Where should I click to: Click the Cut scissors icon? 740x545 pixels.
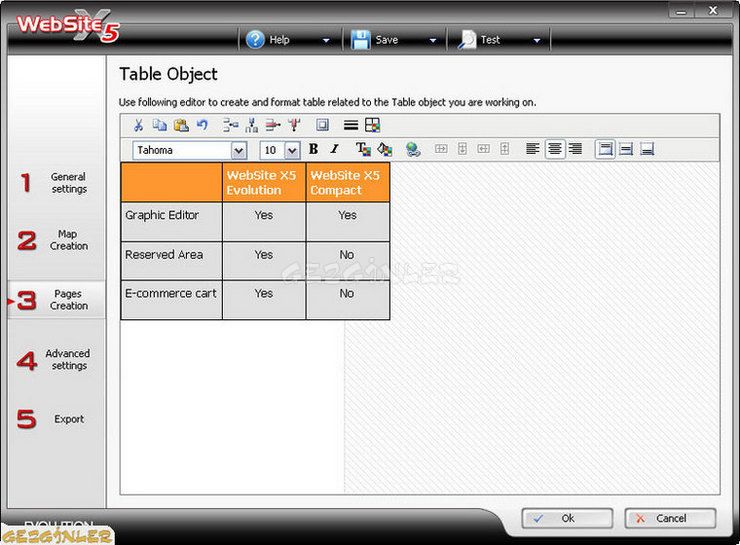tap(138, 125)
